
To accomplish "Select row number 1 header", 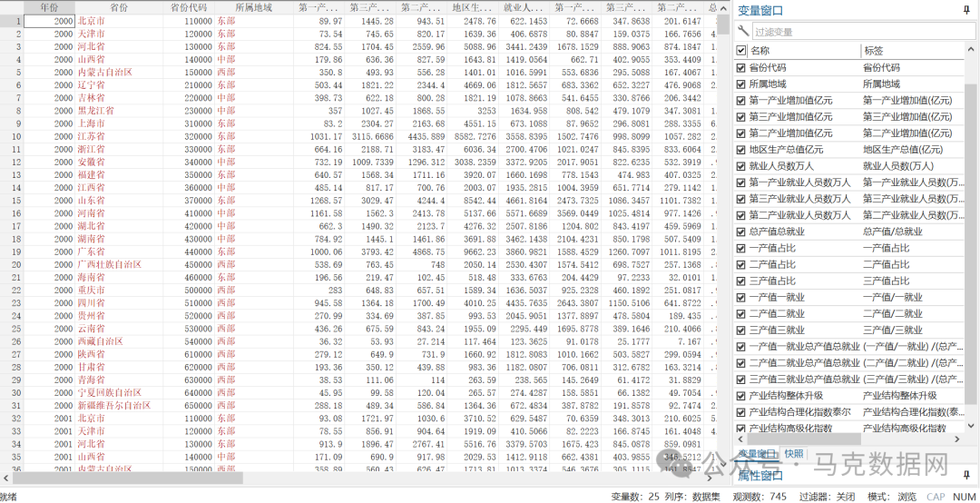I will (12, 21).
